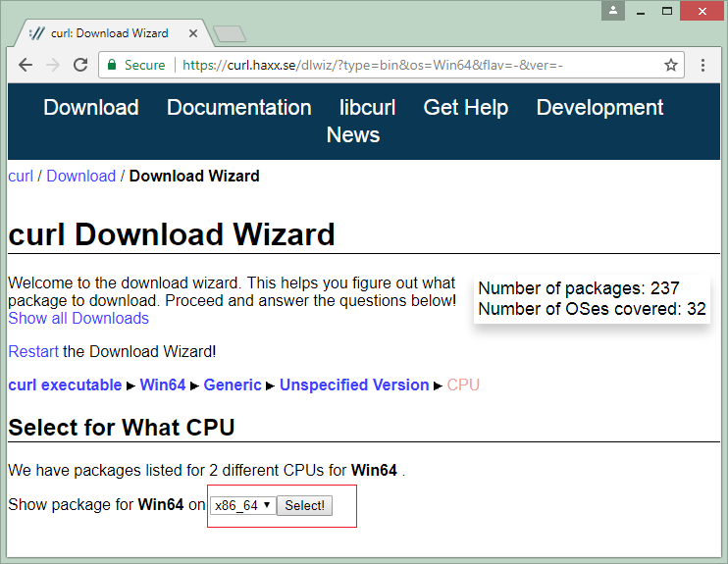Open the Get Help nav menu

click(466, 107)
